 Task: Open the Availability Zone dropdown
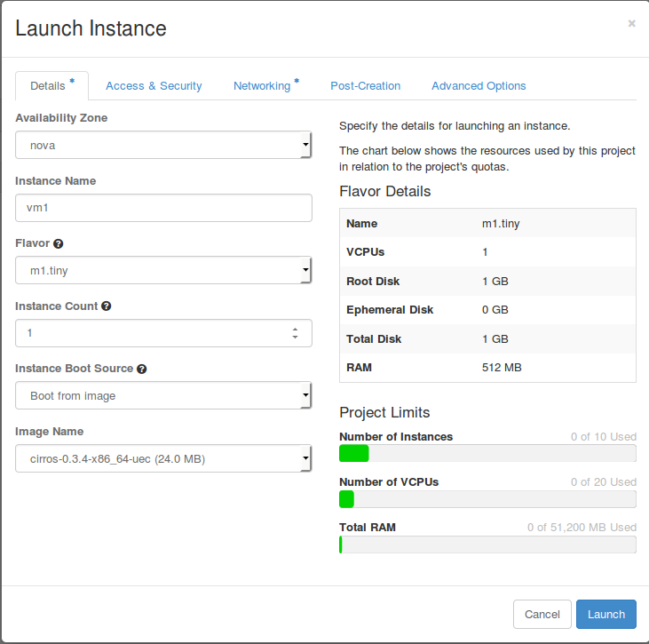(163, 145)
